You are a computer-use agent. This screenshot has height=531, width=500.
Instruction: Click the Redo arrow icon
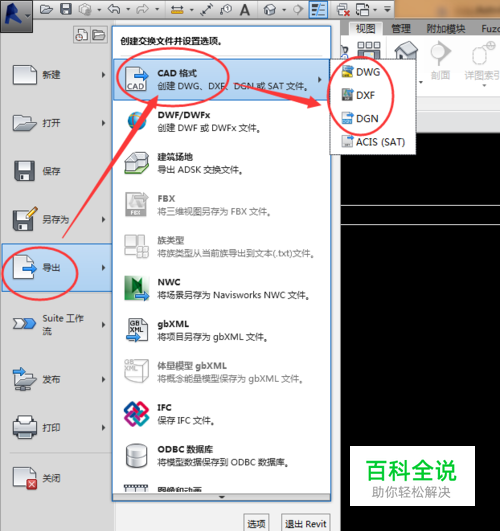coord(143,9)
